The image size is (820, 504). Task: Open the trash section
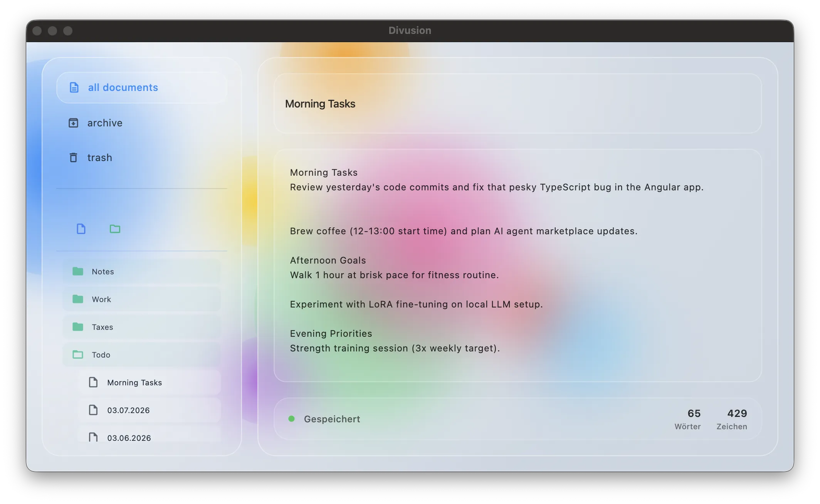click(99, 158)
